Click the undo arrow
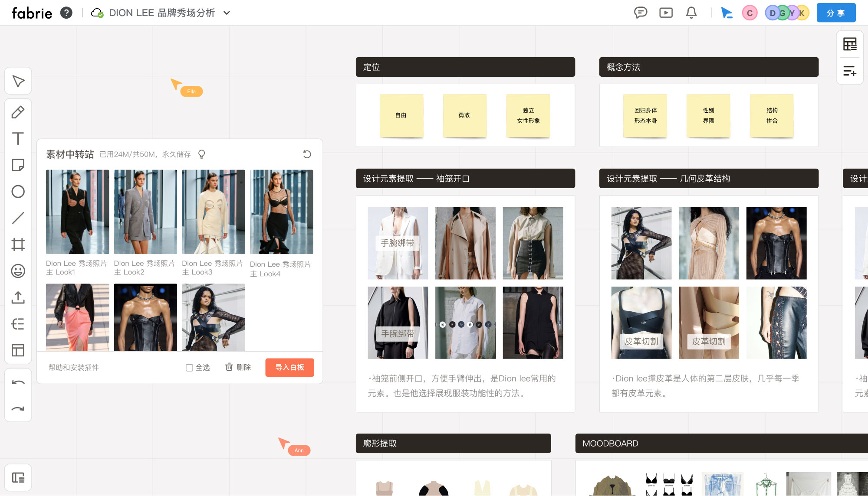Image resolution: width=868 pixels, height=496 pixels. tap(18, 382)
